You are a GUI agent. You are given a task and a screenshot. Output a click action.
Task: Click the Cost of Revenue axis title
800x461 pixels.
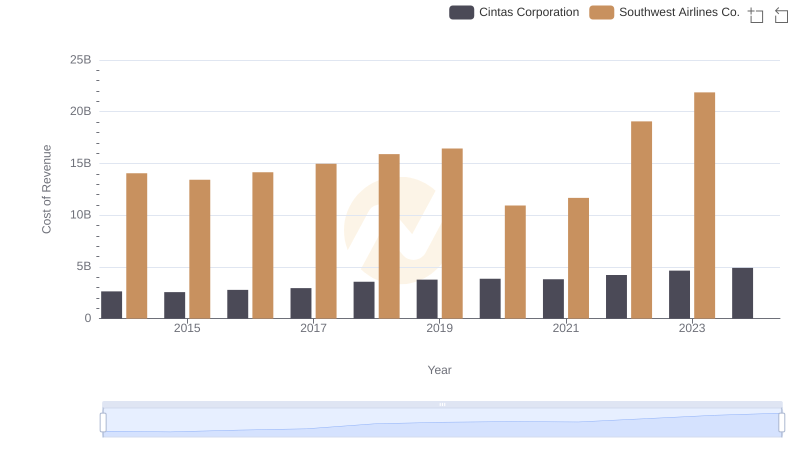pos(46,189)
